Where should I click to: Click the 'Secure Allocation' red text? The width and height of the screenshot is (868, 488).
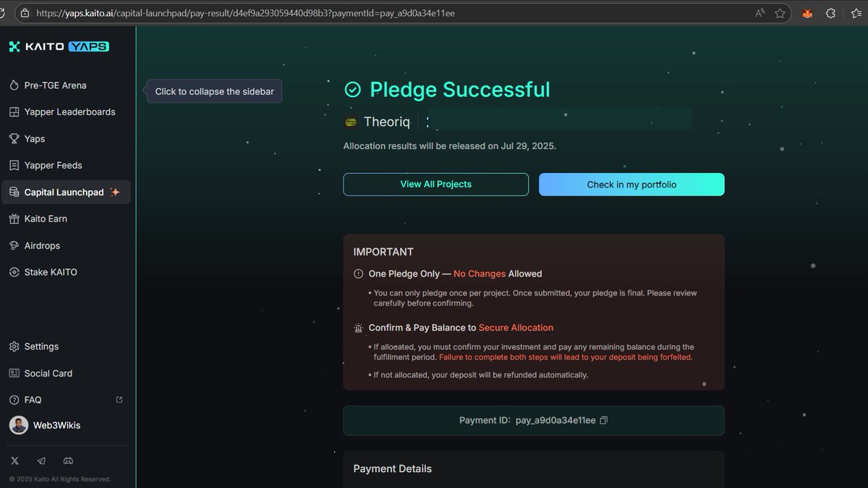click(516, 328)
